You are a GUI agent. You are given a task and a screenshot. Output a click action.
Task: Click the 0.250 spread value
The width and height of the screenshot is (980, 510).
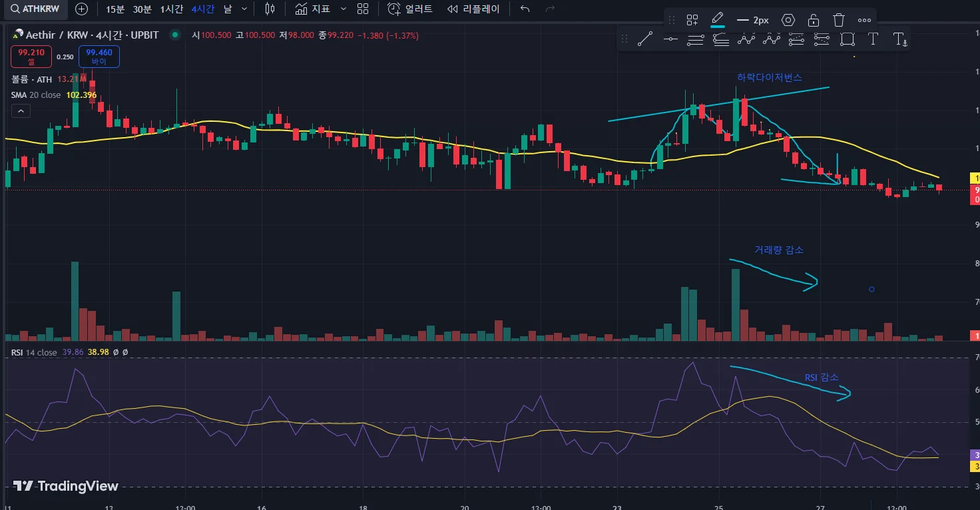[x=65, y=57]
